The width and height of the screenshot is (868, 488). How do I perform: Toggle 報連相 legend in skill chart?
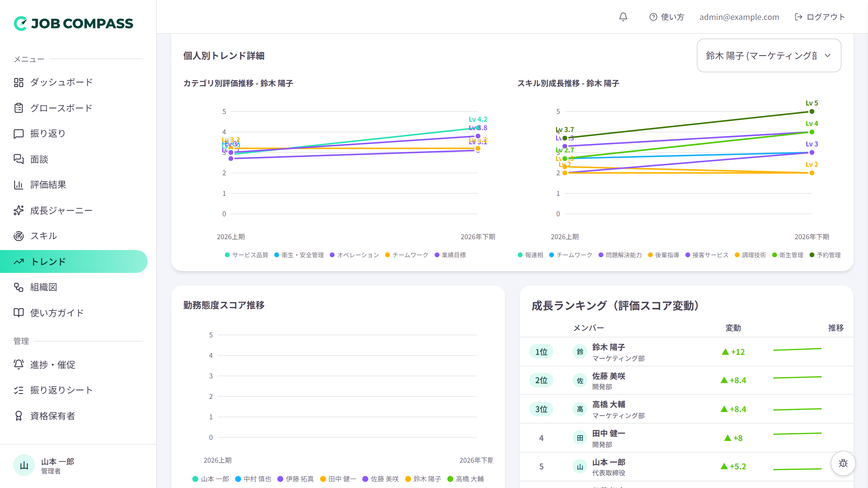[530, 255]
